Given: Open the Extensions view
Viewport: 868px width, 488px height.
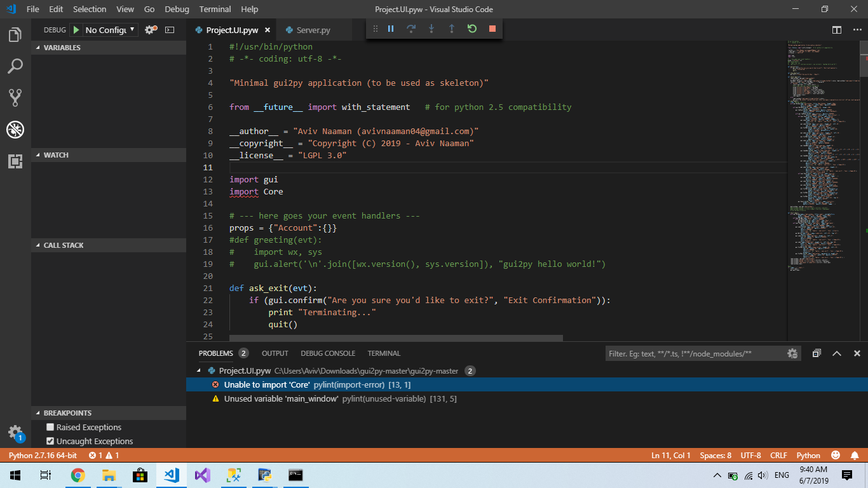Looking at the screenshot, I should (15, 161).
